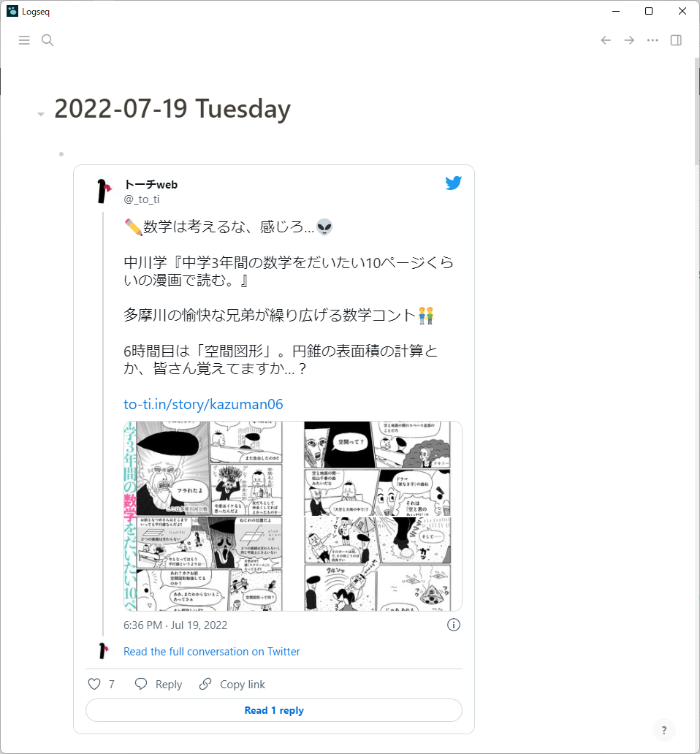Collapse the 2022-07-19 Tuesday journal arrow
Viewport: 700px width, 754px height.
coord(41,114)
